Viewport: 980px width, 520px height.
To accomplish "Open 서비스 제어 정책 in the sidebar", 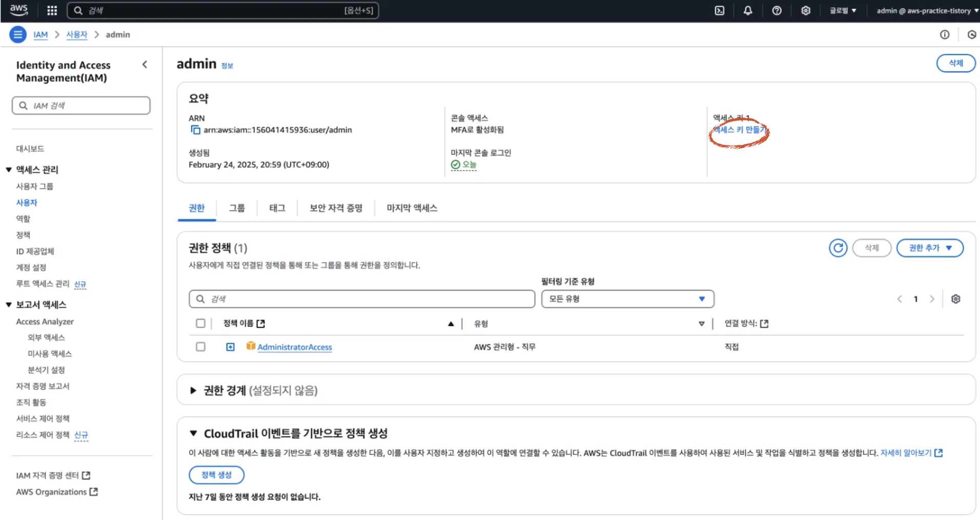I will coord(43,418).
